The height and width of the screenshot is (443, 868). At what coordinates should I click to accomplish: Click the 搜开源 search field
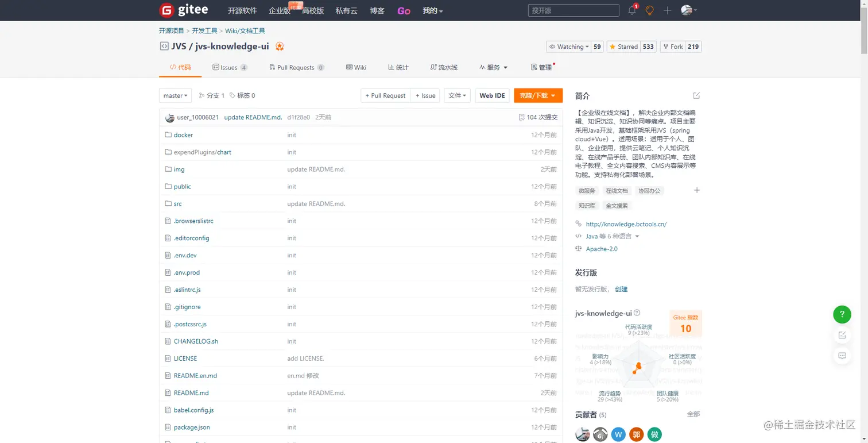(x=573, y=10)
